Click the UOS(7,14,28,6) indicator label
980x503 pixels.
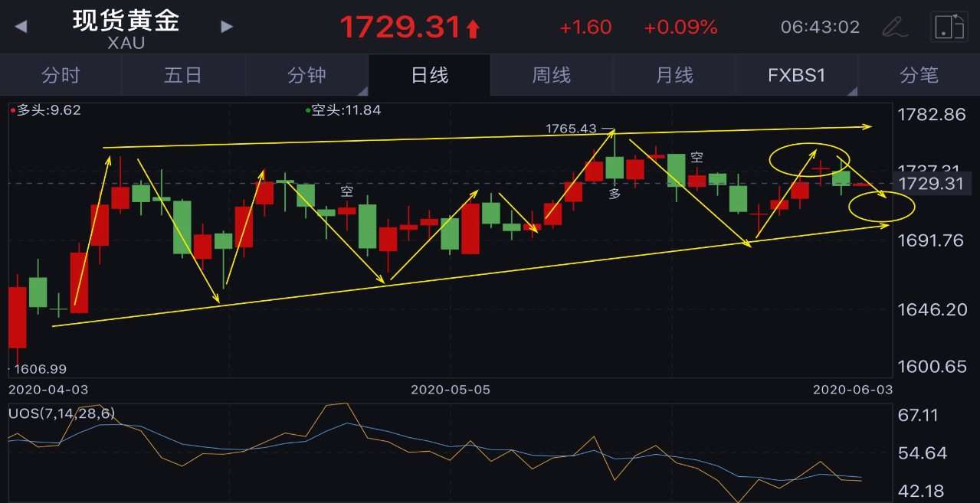(x=62, y=413)
